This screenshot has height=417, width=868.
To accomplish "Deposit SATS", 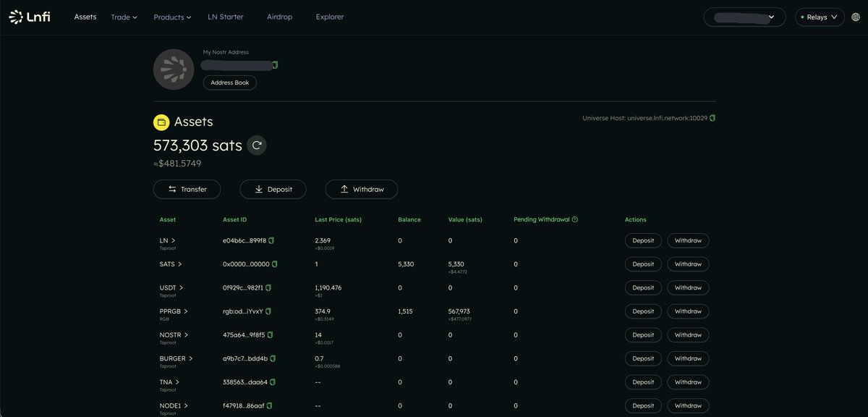I will 643,264.
